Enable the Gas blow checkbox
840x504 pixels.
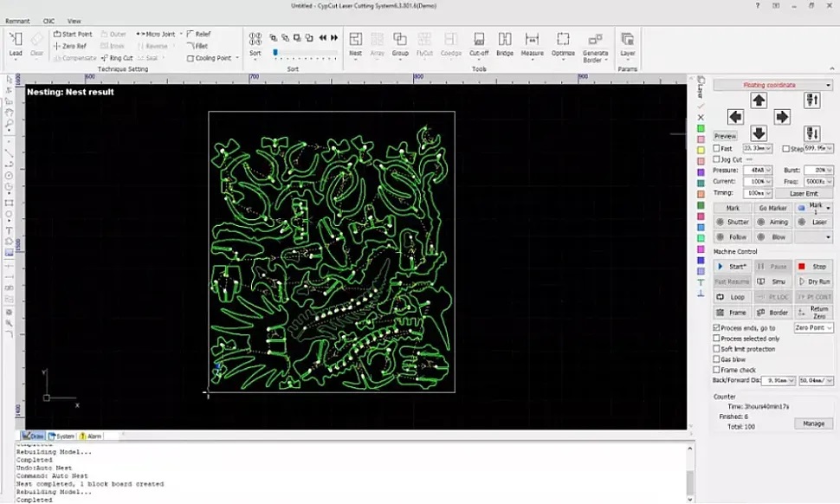716,359
